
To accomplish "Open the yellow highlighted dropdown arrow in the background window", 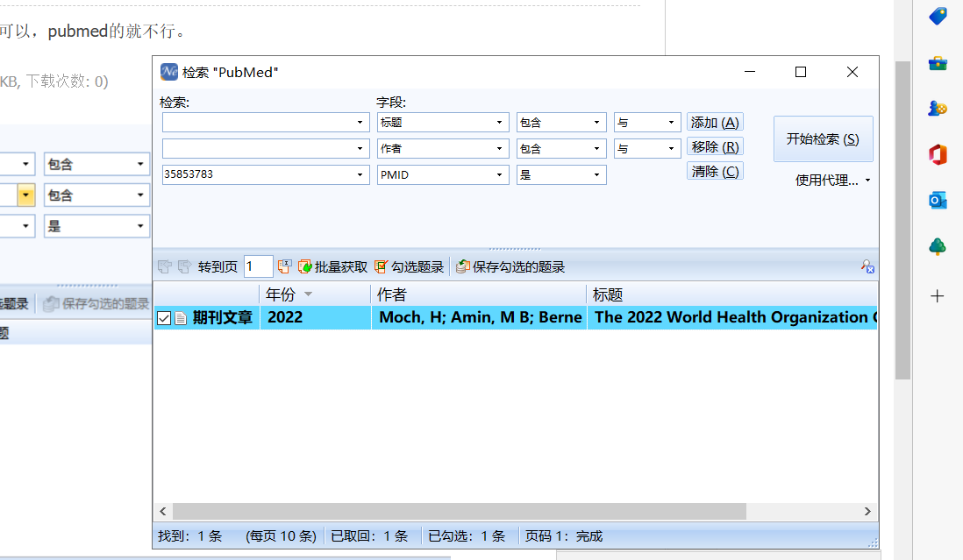I will (25, 195).
